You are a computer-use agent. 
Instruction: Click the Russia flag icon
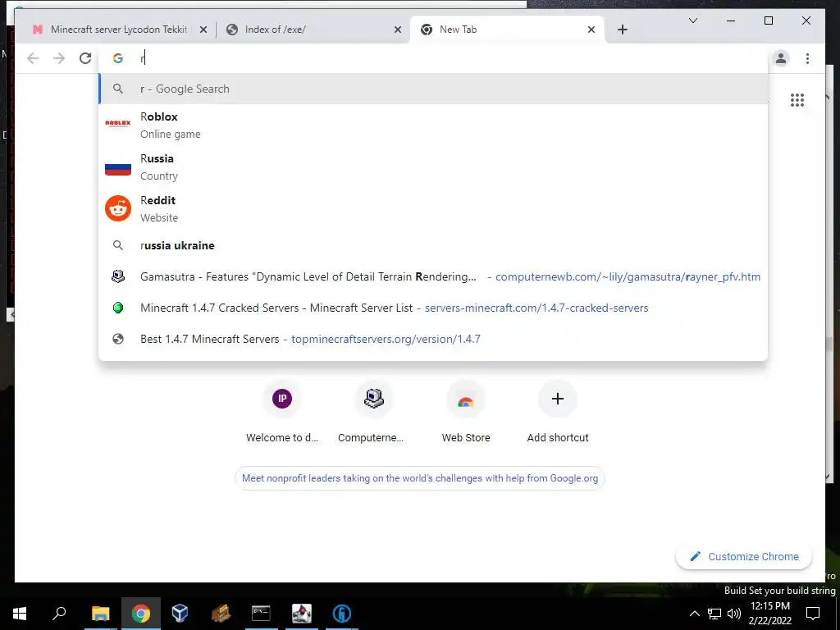tap(118, 169)
